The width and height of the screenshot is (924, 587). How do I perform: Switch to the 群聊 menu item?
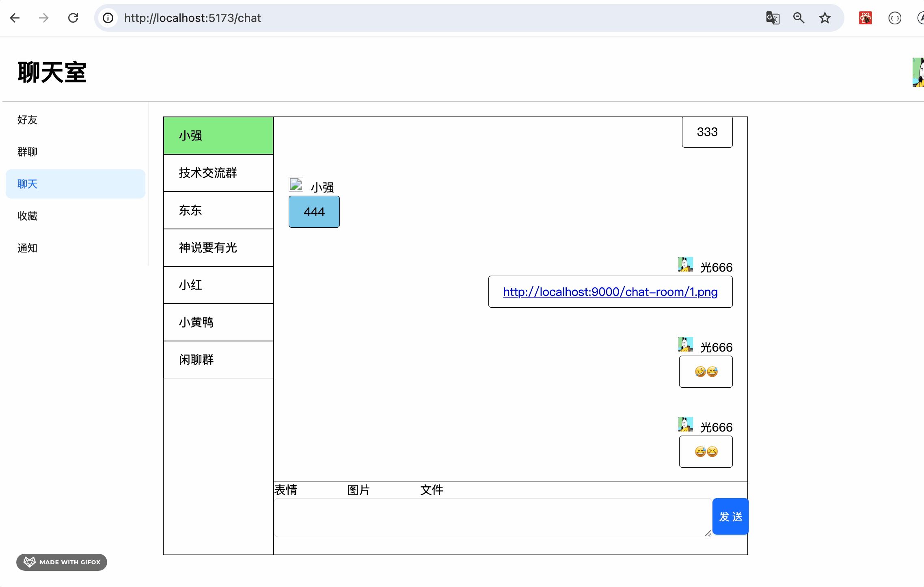(x=28, y=152)
